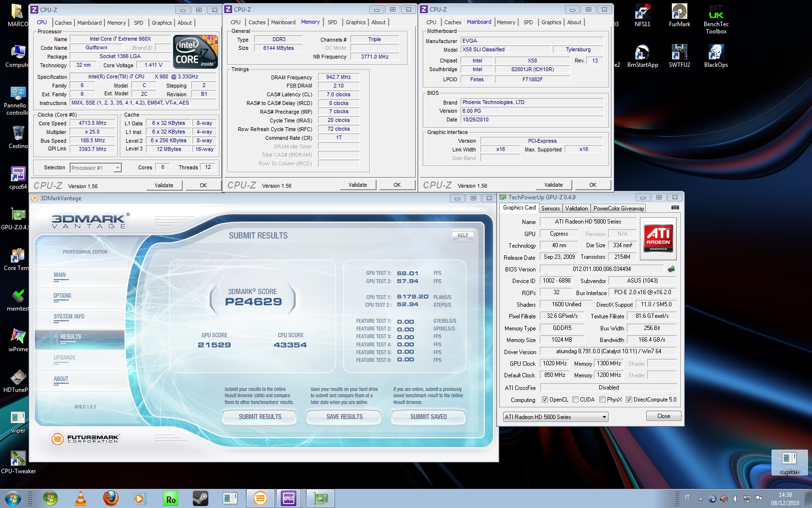Image resolution: width=812 pixels, height=508 pixels.
Task: Click Validate in first CPU-Z window
Action: coord(164,185)
